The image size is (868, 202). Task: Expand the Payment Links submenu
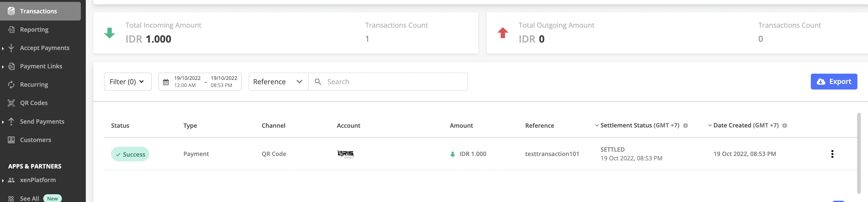(x=41, y=66)
